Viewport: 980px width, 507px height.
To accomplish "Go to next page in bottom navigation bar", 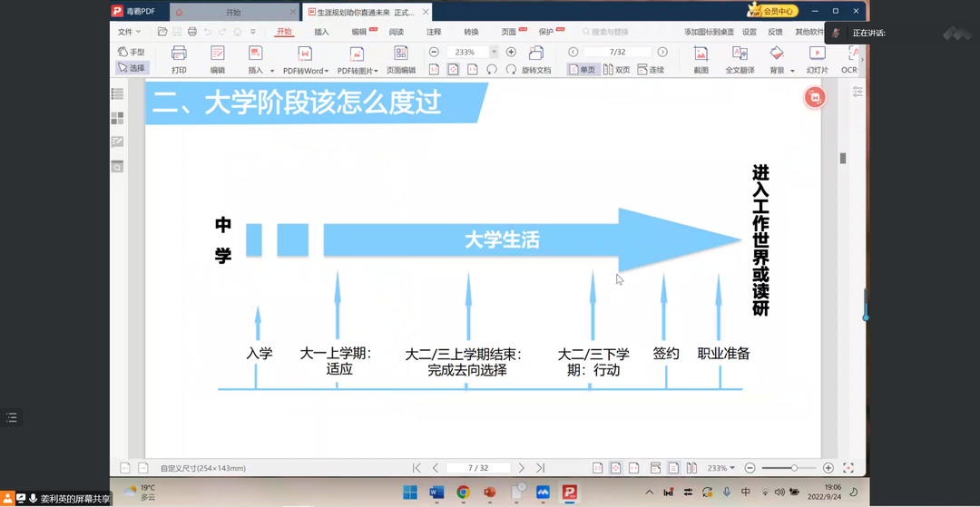I will (x=521, y=468).
